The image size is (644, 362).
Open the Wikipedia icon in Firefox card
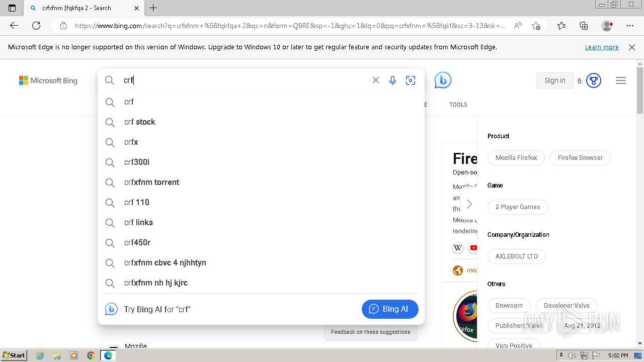458,248
